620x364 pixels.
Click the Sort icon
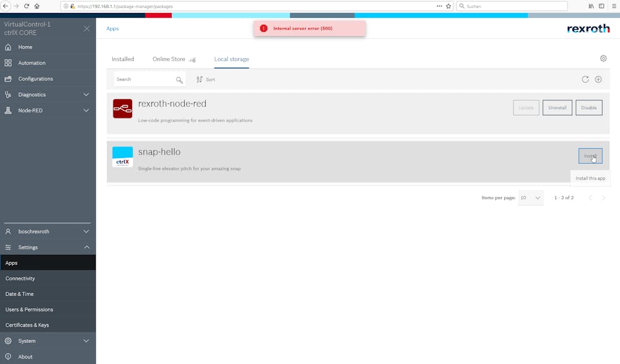pos(200,79)
